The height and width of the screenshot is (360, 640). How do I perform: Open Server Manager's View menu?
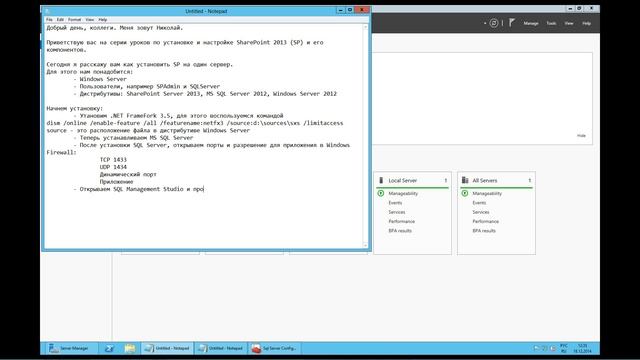click(x=569, y=23)
